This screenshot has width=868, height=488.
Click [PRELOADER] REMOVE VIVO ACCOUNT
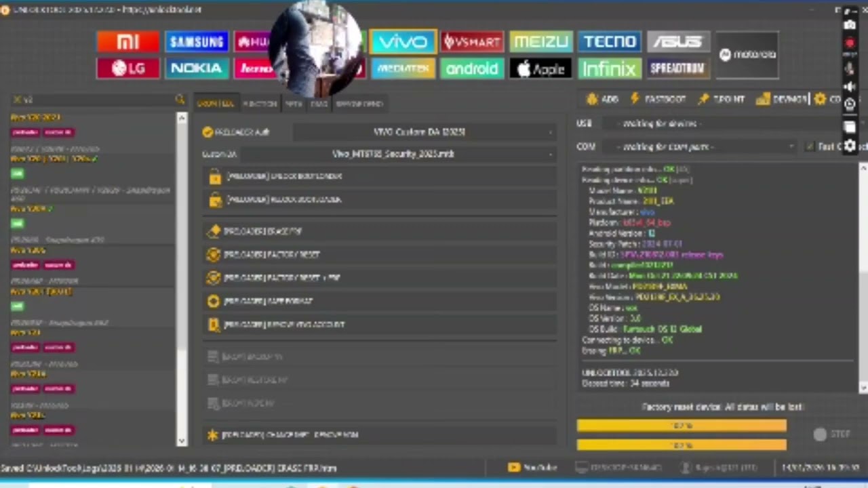[x=379, y=325]
